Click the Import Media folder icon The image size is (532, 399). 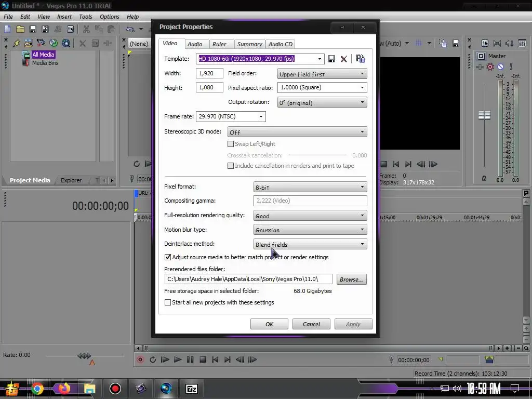pyautogui.click(x=28, y=43)
